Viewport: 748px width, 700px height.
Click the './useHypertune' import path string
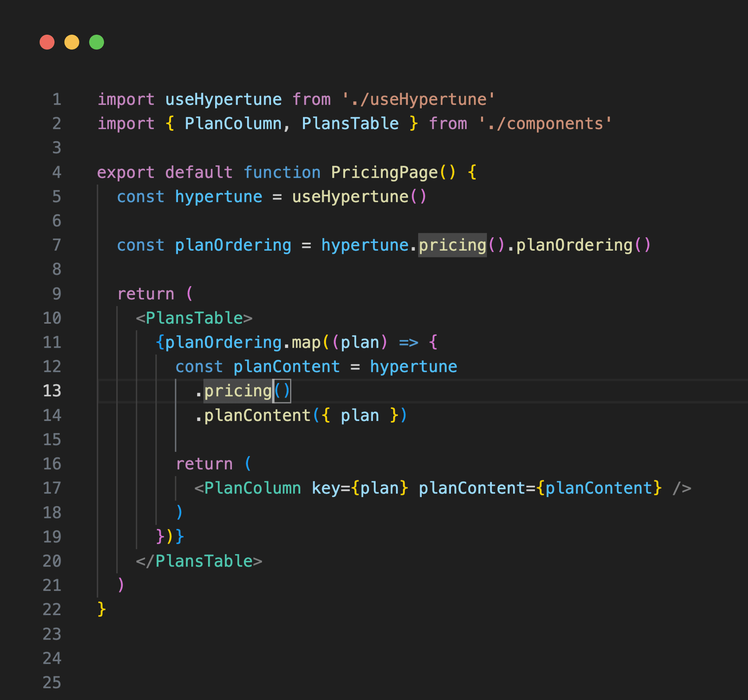(x=418, y=99)
